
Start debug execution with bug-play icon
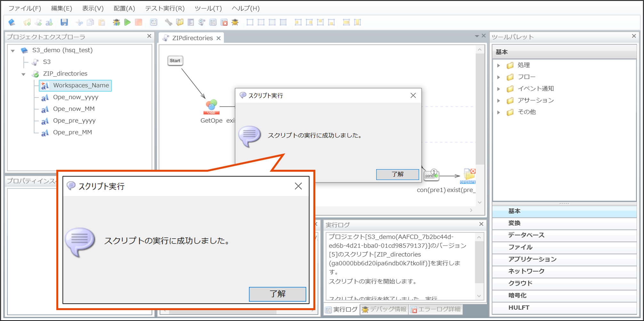pos(117,22)
